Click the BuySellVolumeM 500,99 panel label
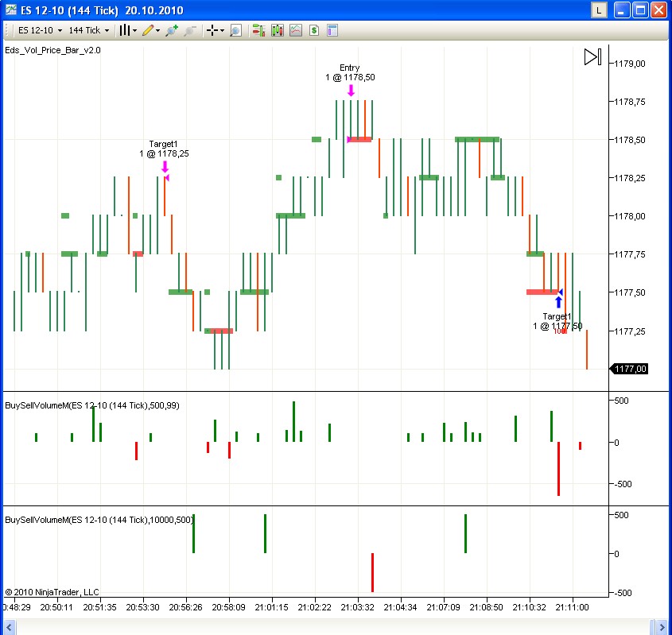 click(92, 405)
